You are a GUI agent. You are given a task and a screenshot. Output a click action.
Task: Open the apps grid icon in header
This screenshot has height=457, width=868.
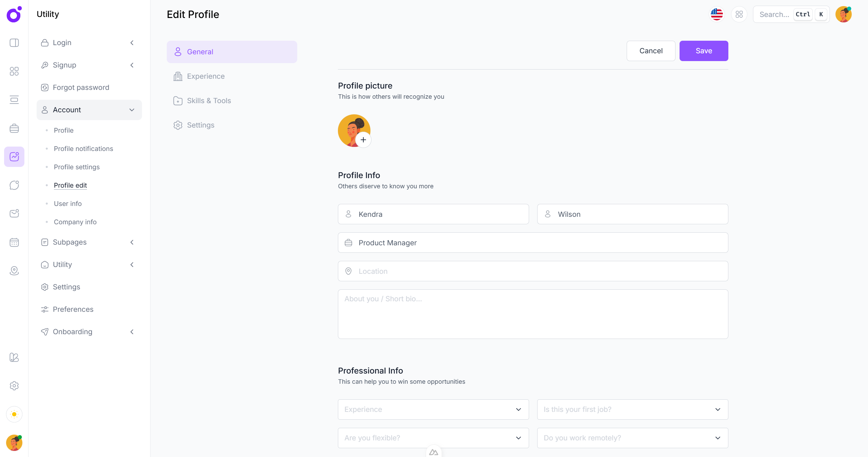tap(739, 14)
